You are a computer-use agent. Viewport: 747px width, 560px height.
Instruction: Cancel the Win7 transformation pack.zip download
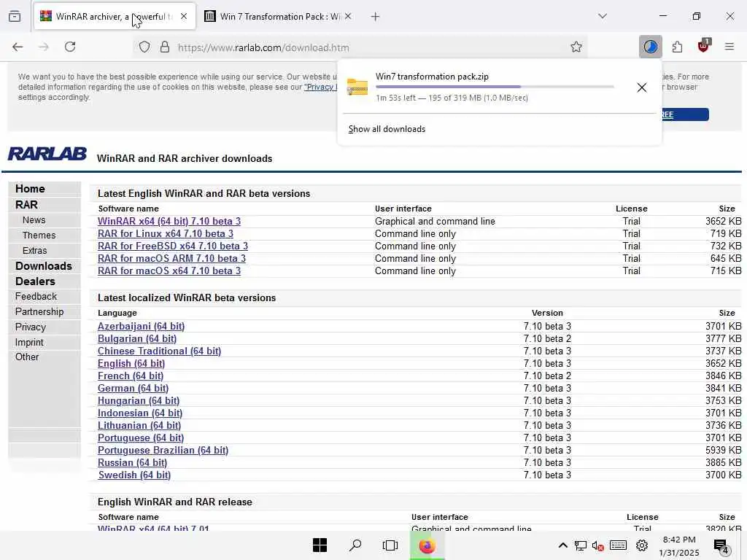[x=642, y=87]
